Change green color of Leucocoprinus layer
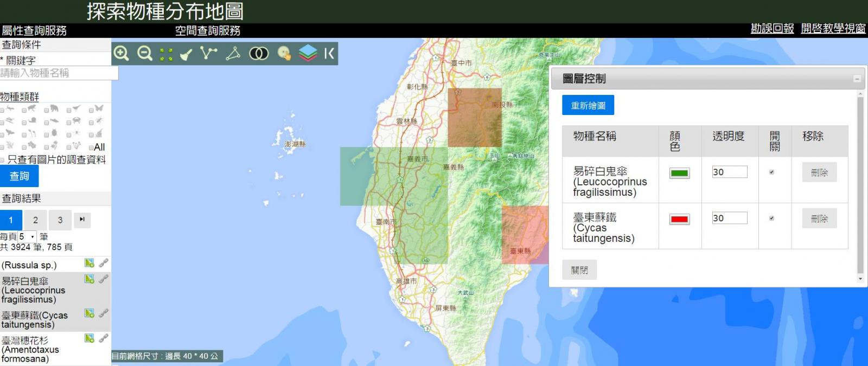The height and width of the screenshot is (366, 868). pyautogui.click(x=679, y=174)
